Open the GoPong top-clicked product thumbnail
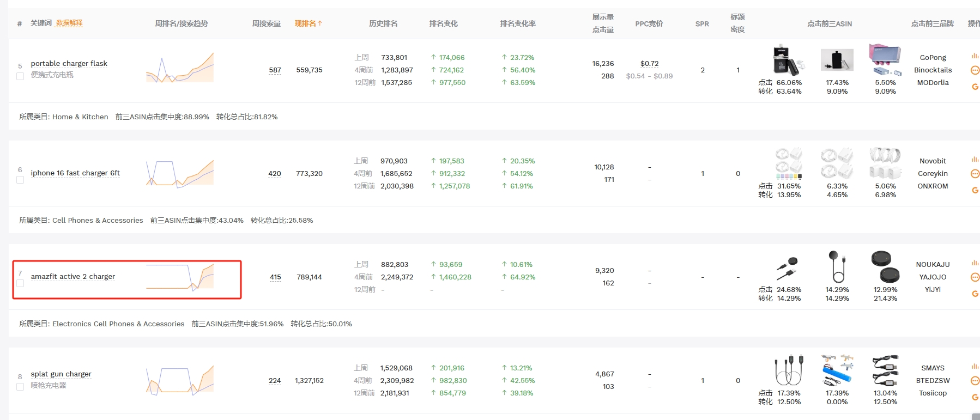 tap(788, 60)
